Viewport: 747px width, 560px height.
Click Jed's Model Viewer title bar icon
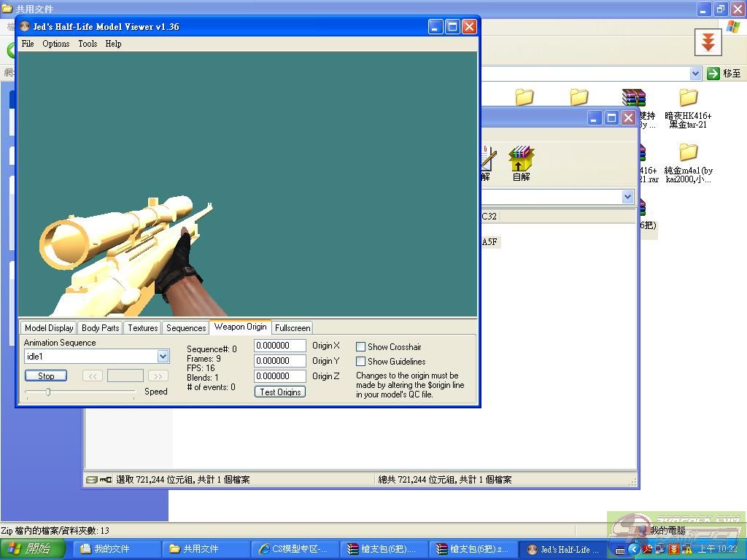[25, 27]
